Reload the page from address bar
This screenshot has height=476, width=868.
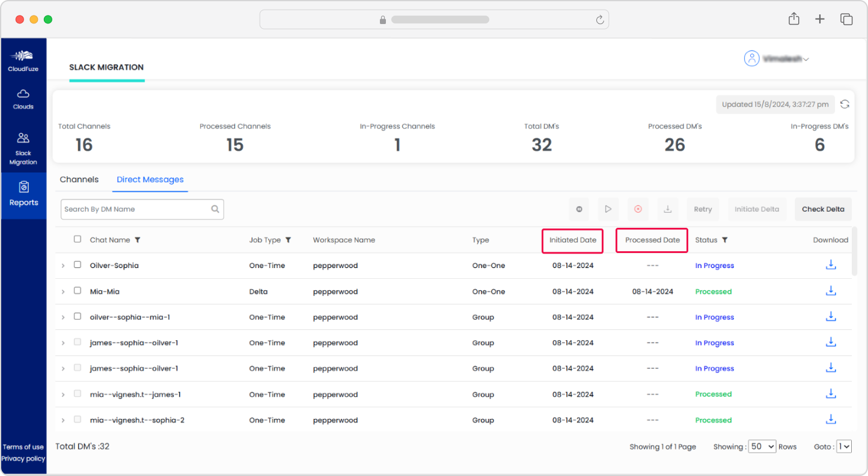pyautogui.click(x=599, y=20)
